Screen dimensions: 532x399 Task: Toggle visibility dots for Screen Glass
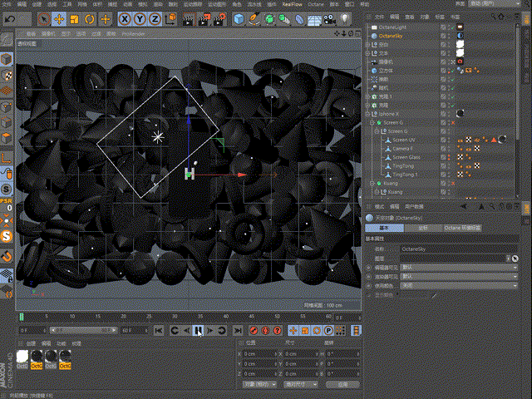(451, 157)
